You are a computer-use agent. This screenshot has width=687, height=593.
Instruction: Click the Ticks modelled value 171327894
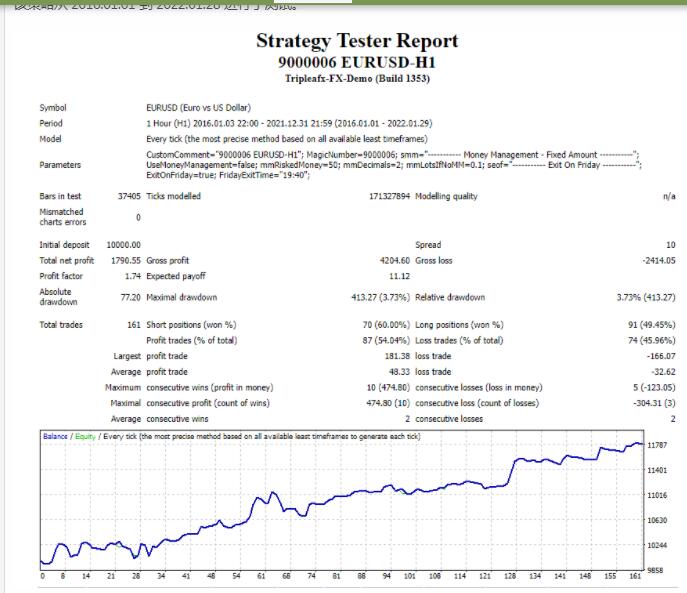pyautogui.click(x=388, y=196)
